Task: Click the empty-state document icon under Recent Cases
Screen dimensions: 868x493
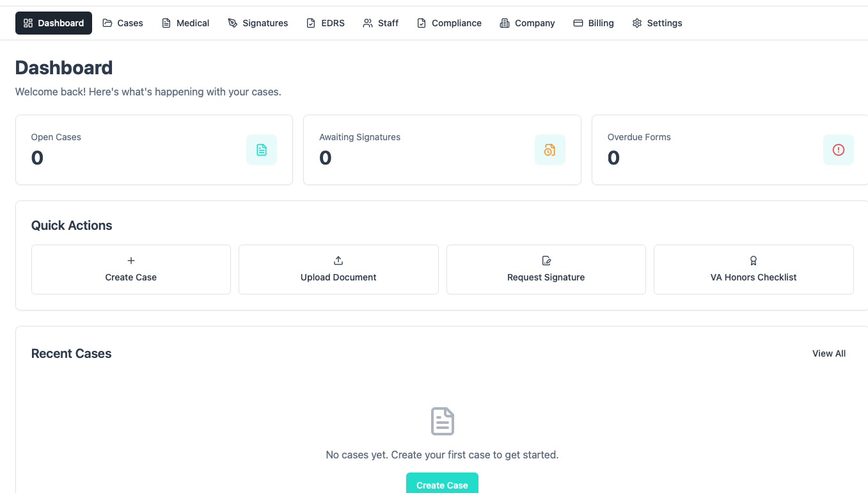Action: [442, 421]
